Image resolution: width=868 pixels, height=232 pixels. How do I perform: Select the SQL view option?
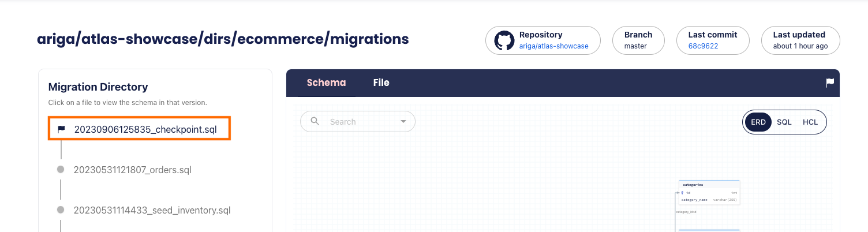[x=784, y=122]
